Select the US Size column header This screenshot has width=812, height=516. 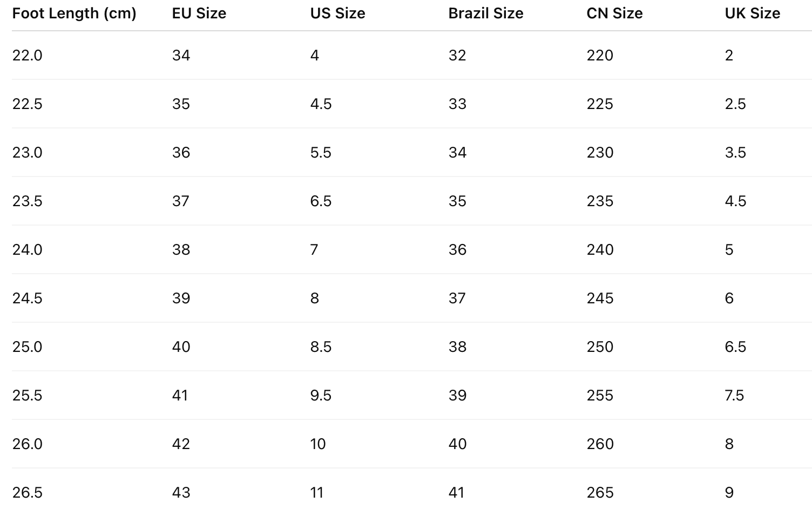(337, 13)
